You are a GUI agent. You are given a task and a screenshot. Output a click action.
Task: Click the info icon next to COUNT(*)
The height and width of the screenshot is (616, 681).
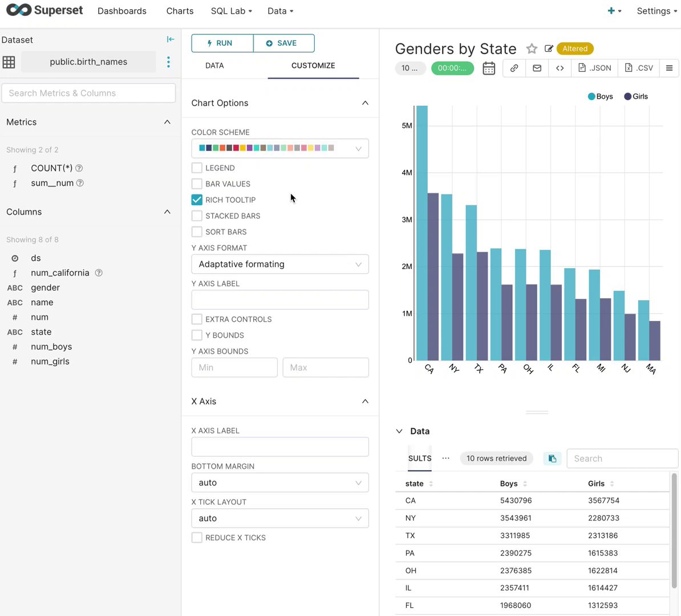pyautogui.click(x=79, y=168)
